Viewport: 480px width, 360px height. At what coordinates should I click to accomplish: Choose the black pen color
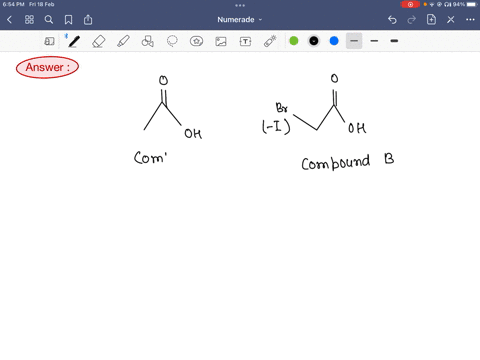[314, 41]
